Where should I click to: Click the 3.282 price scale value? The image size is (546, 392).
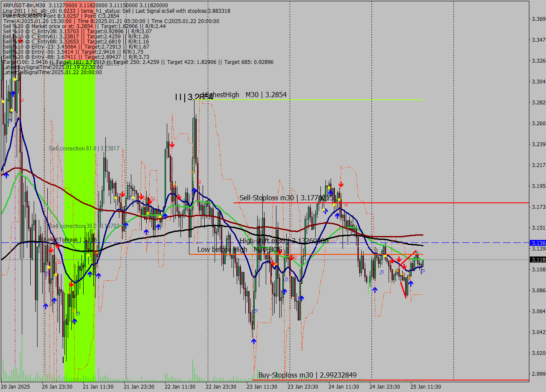(539, 102)
